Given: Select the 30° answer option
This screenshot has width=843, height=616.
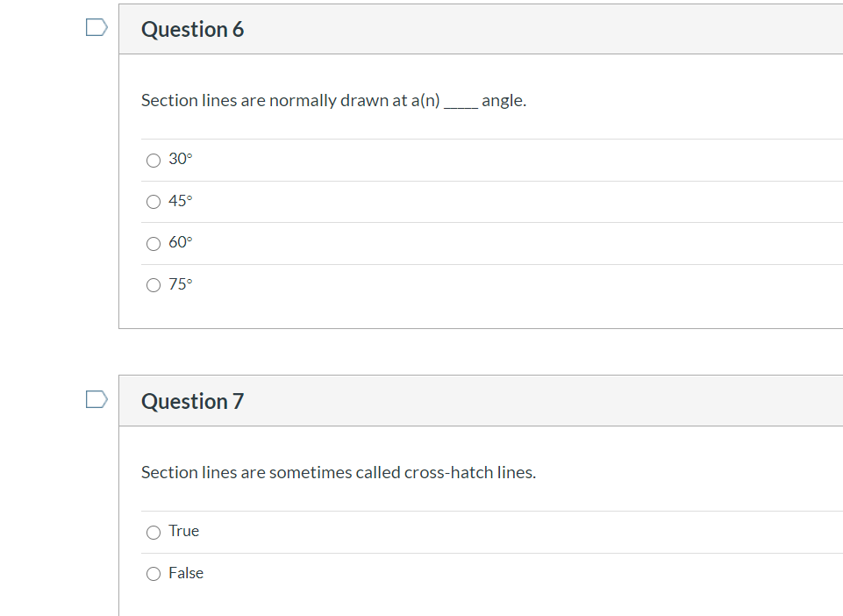Looking at the screenshot, I should point(153,160).
